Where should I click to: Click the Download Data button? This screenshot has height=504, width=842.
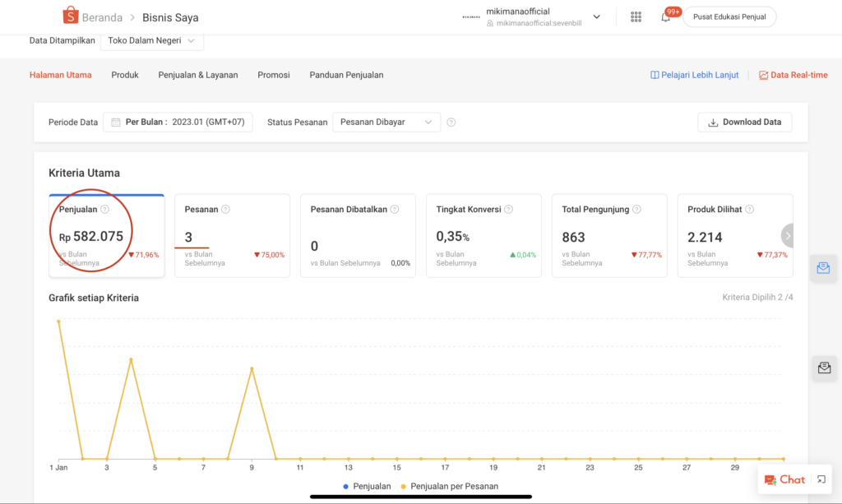744,123
